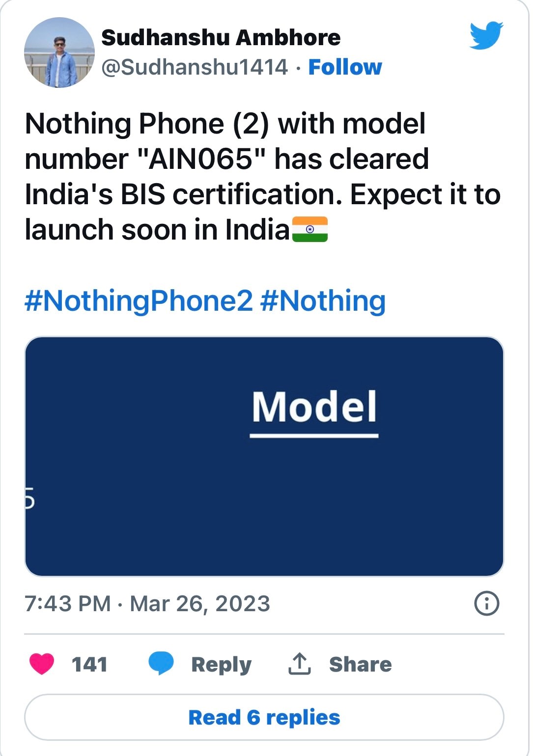The height and width of the screenshot is (756, 534).
Task: Click the blue reply speech bubble icon
Action: 161,663
